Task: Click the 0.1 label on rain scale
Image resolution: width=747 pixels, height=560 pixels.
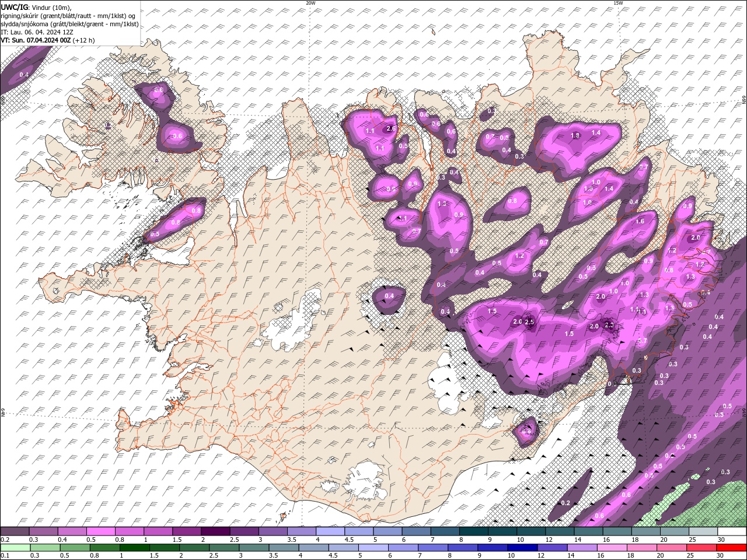Action: 4,556
